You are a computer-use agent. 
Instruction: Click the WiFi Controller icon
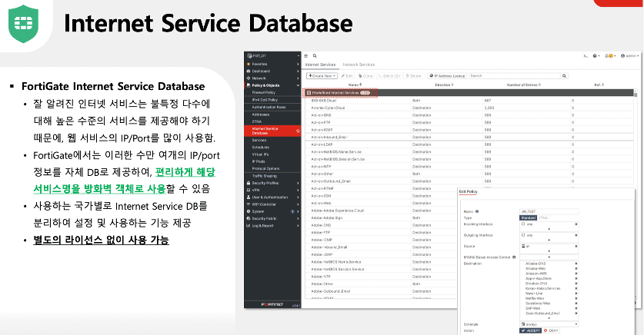[x=249, y=204]
